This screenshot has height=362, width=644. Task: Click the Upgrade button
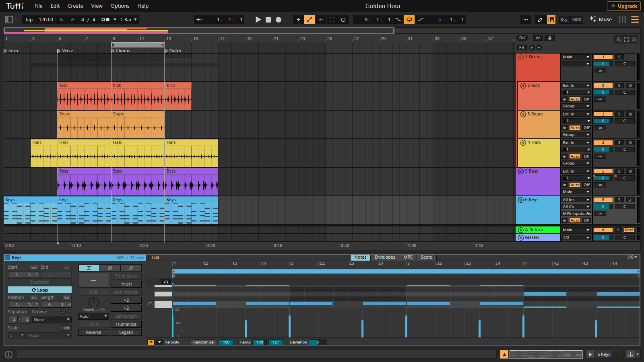[624, 6]
